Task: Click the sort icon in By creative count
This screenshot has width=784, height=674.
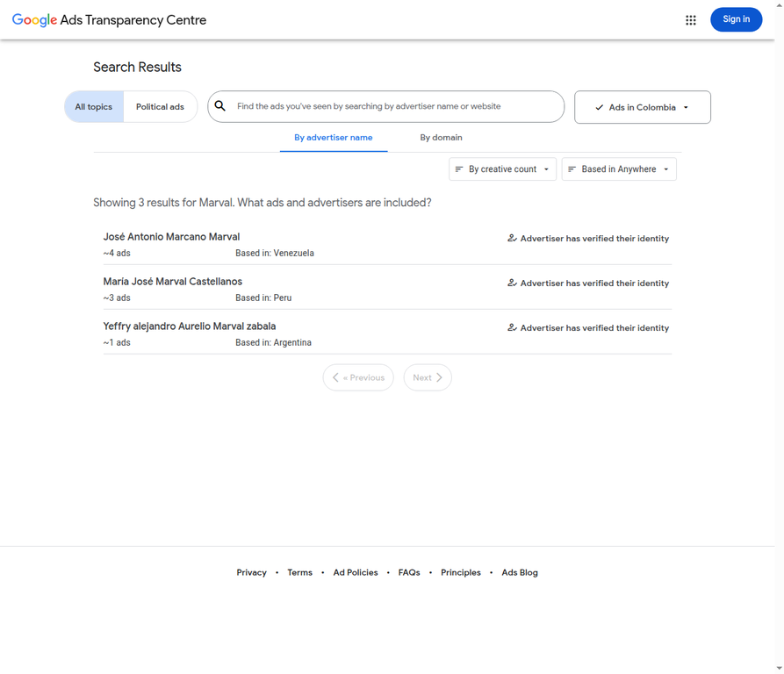Action: point(459,168)
